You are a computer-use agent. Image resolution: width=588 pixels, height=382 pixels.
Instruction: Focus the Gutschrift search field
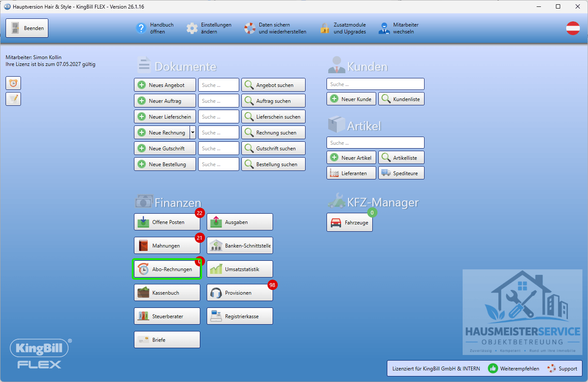219,149
